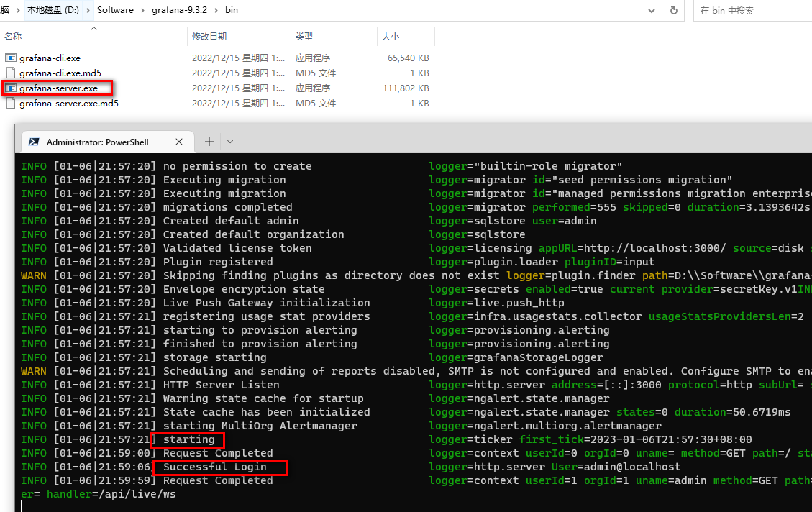Click the PowerShell icon on the terminal tab
Screen dimensions: 812x512
[x=34, y=142]
